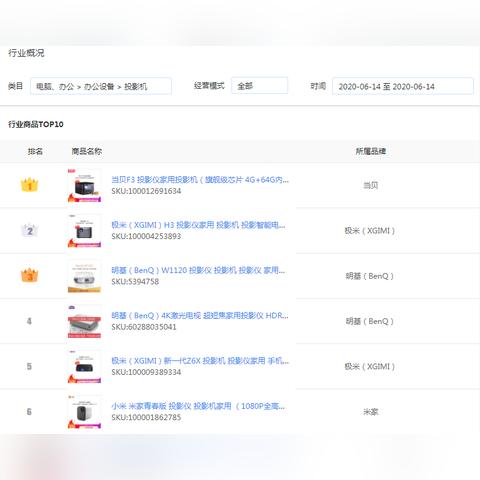The width and height of the screenshot is (480, 480).
Task: Click the 商品名称 column header
Action: tap(87, 151)
